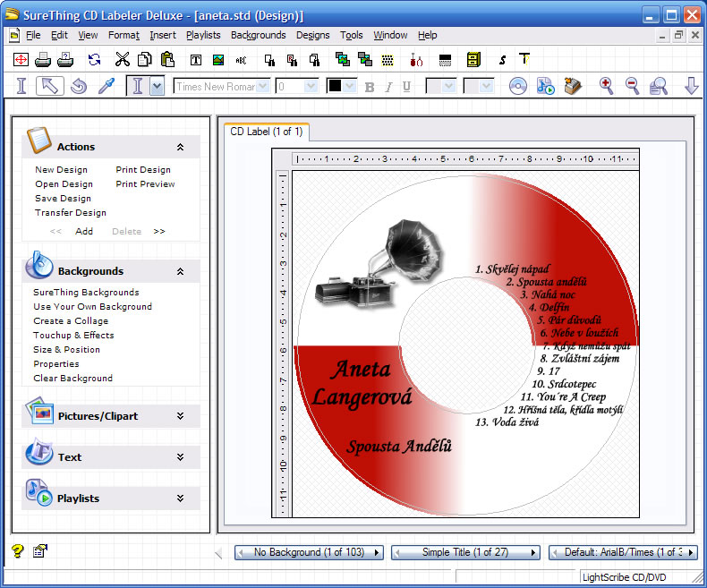707x588 pixels.
Task: Click the CD disc icon in toolbar
Action: point(517,86)
